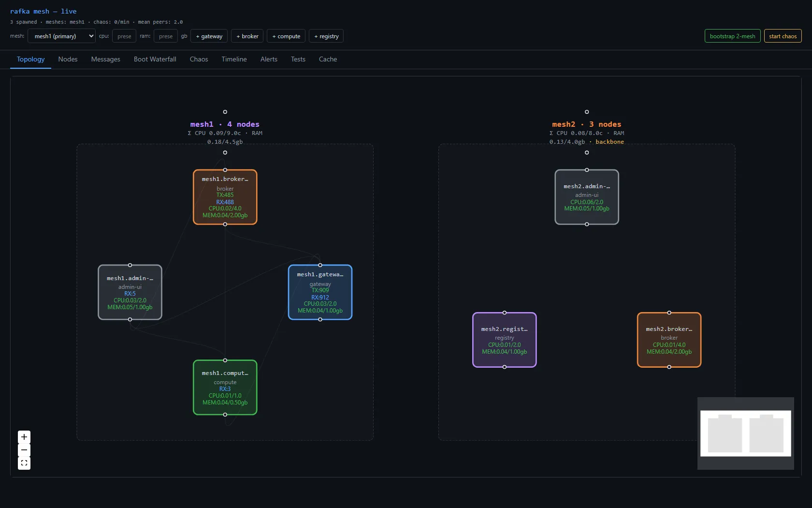Screen dimensions: 812x508
Task: Click the TX:909 value on mesh1.gateway
Action: click(x=320, y=290)
